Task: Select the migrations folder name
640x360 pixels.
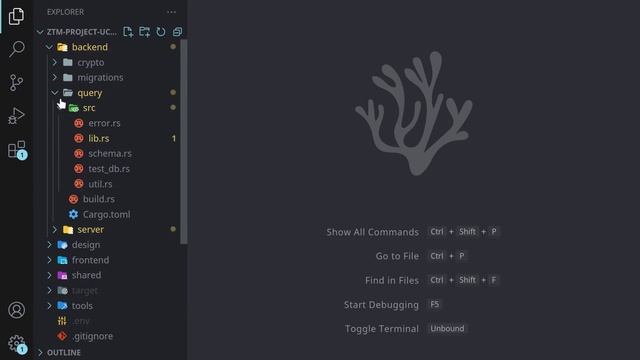Action: pyautogui.click(x=100, y=78)
